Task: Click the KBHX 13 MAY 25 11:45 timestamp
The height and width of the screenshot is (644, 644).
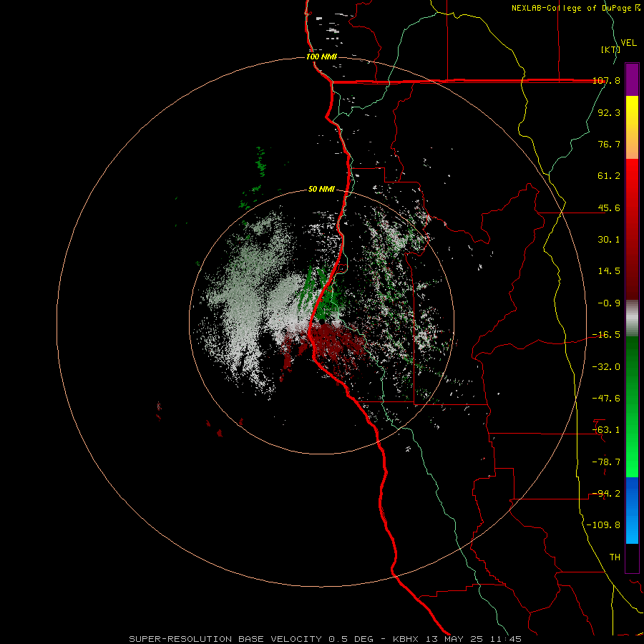Action: (457, 639)
